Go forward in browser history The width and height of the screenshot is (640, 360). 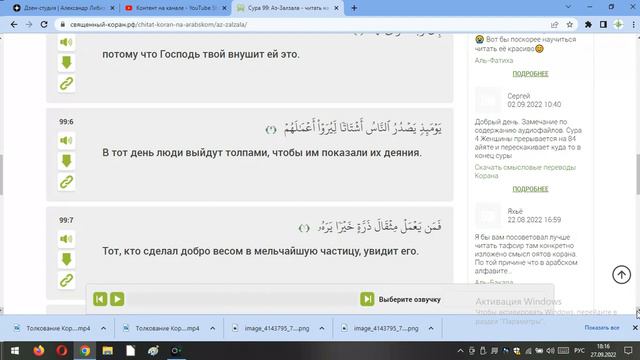pos(29,24)
